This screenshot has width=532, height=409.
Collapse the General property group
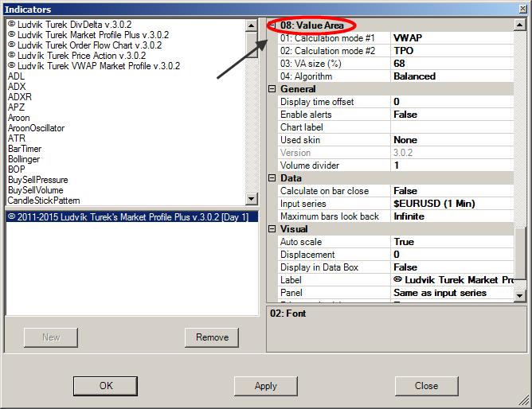click(x=272, y=89)
